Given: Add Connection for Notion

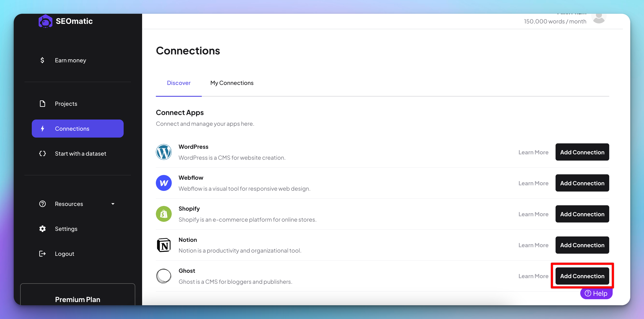Looking at the screenshot, I should pyautogui.click(x=582, y=245).
